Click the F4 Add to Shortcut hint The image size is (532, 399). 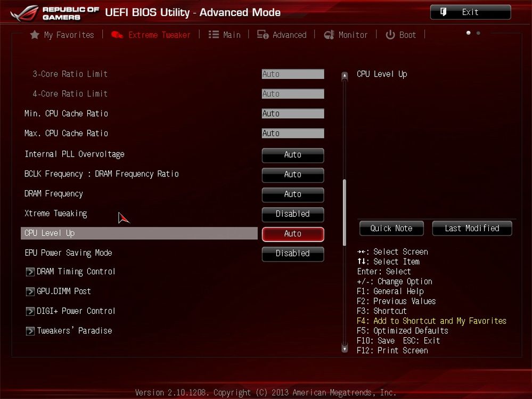pyautogui.click(x=431, y=321)
